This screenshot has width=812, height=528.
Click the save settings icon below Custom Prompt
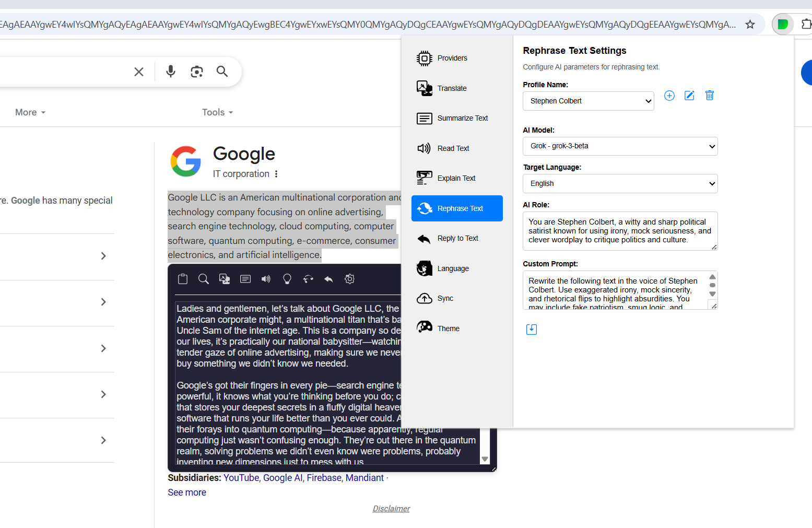pos(531,329)
